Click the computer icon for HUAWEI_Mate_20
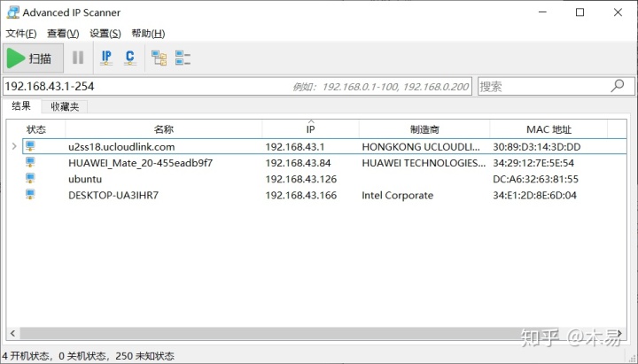638x364 pixels. [30, 162]
